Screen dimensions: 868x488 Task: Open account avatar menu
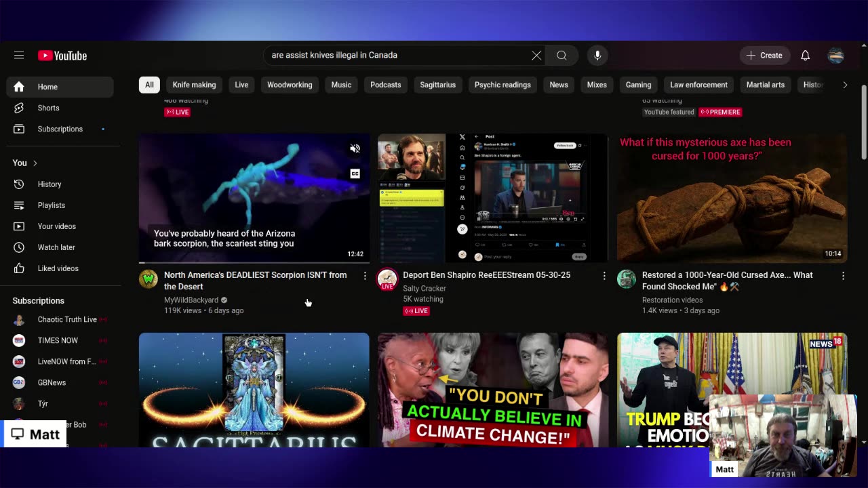click(x=836, y=56)
